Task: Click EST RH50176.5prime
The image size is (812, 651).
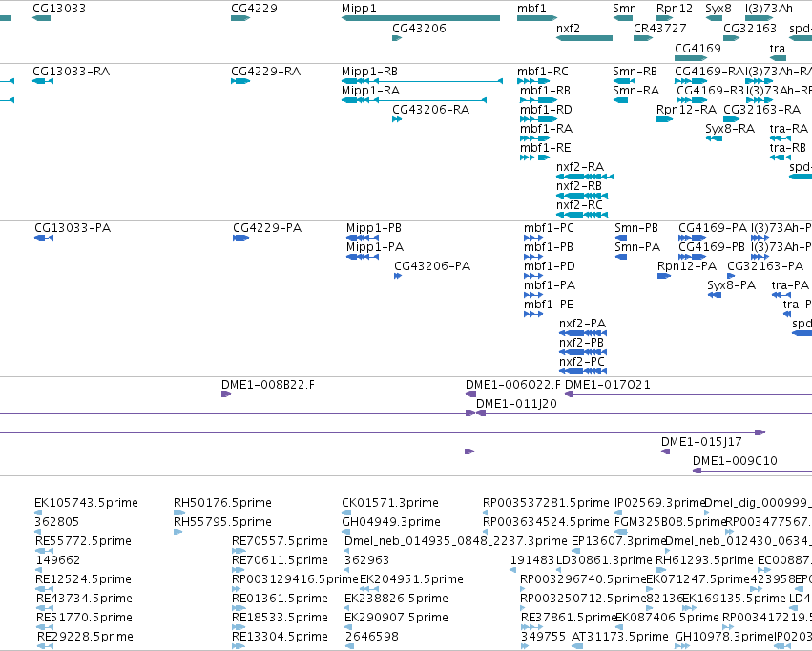Action: (222, 503)
